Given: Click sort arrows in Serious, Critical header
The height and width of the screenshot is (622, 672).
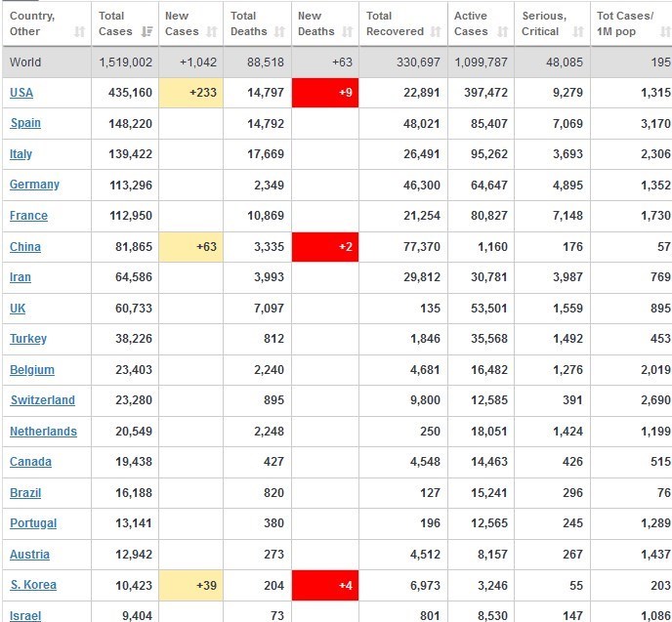Looking at the screenshot, I should click(578, 32).
